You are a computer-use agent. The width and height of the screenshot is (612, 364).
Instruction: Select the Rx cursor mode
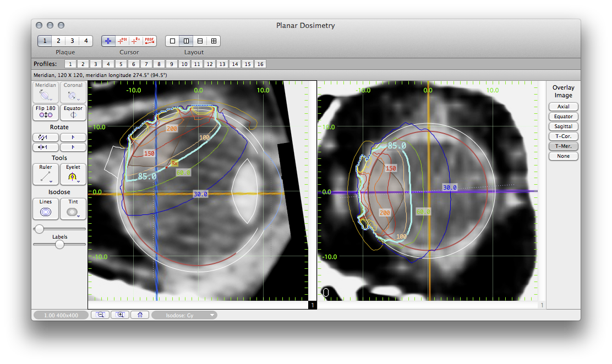[135, 41]
